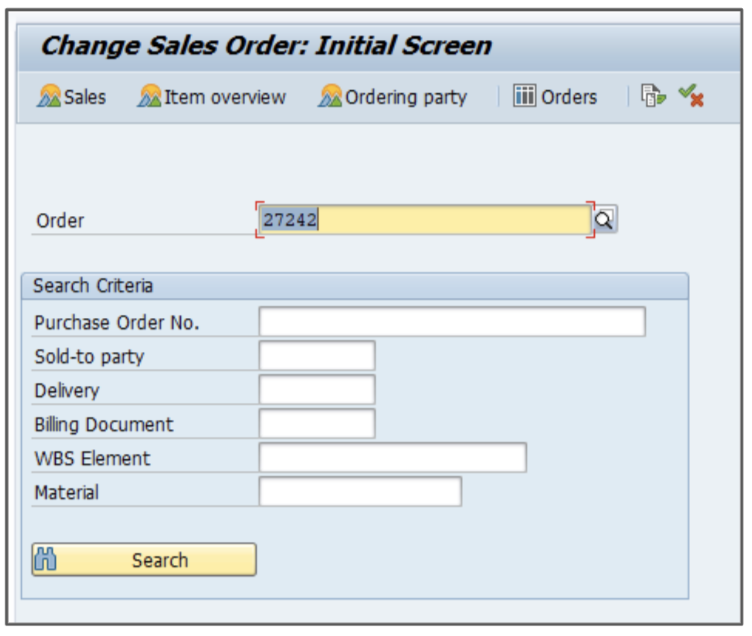Click the green check red X icon
This screenshot has width=752, height=636.
coord(691,97)
